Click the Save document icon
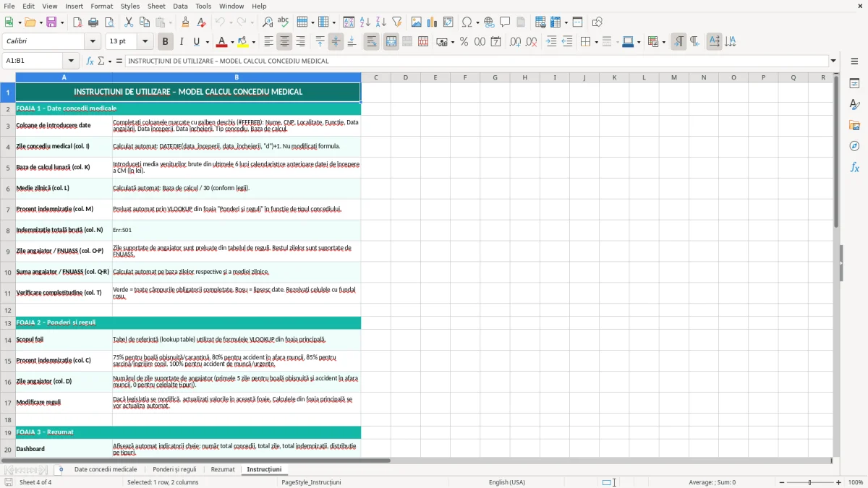Viewport: 868px width, 488px height. tap(51, 22)
